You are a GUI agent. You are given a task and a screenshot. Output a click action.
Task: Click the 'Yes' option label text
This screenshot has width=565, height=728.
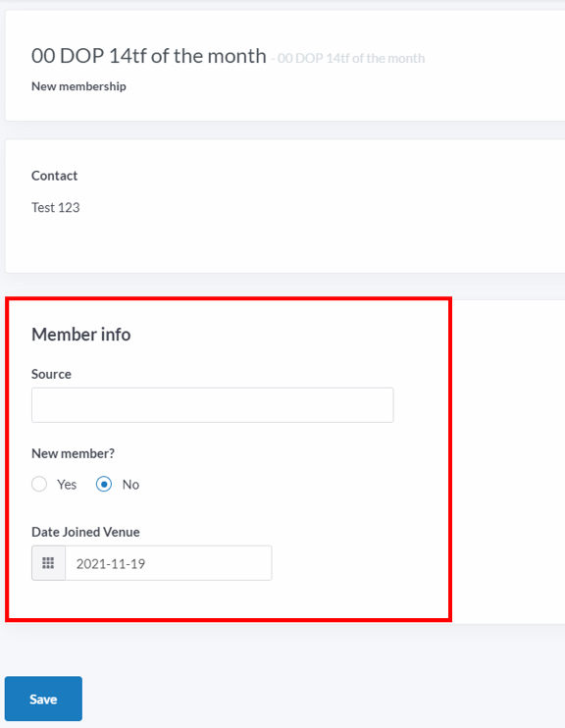(x=67, y=485)
